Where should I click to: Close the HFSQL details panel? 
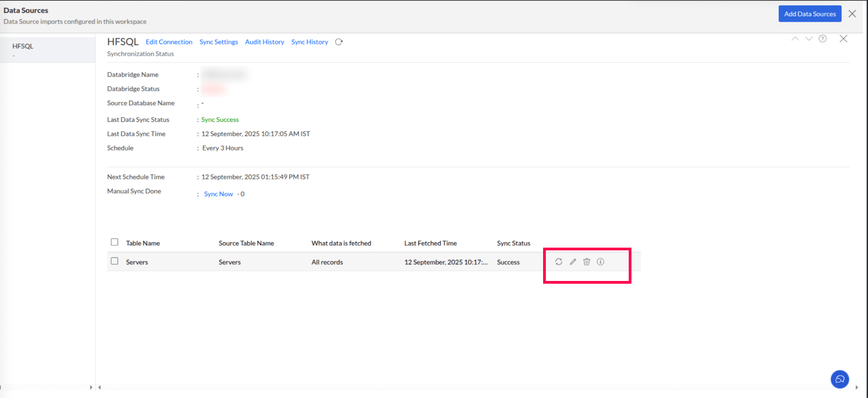(x=843, y=38)
